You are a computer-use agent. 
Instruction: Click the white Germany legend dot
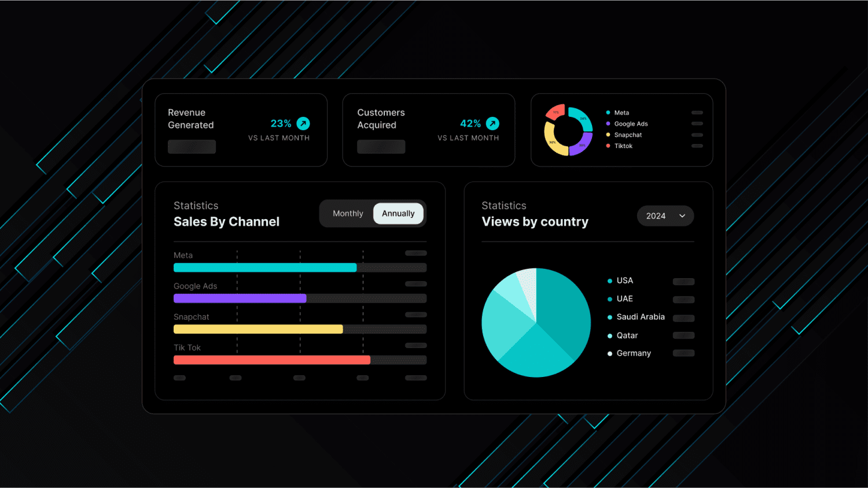tap(610, 353)
